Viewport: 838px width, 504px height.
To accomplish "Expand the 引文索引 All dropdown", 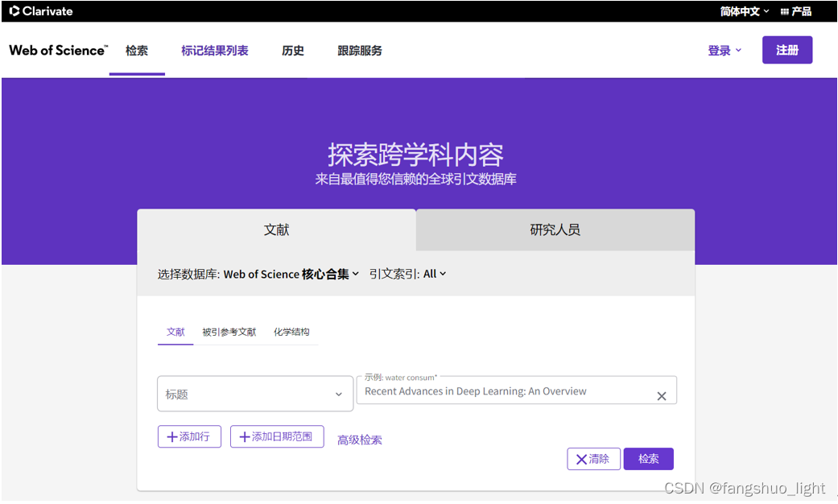I will tap(435, 274).
